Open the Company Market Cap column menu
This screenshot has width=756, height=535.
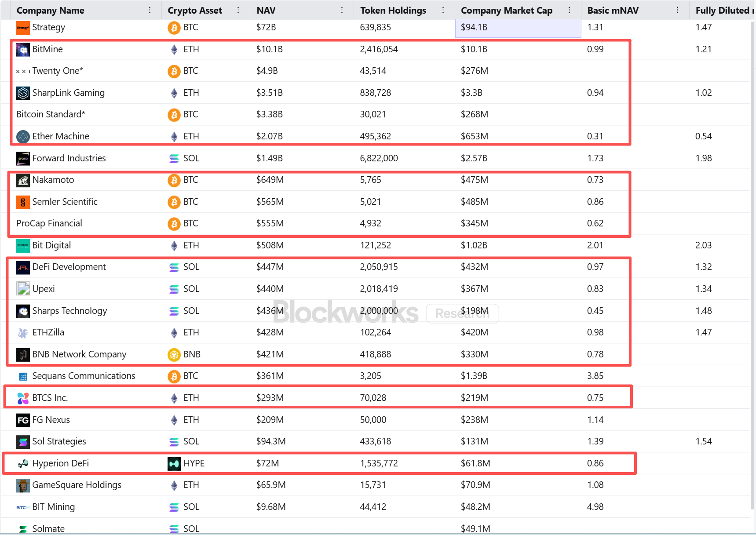tap(570, 10)
